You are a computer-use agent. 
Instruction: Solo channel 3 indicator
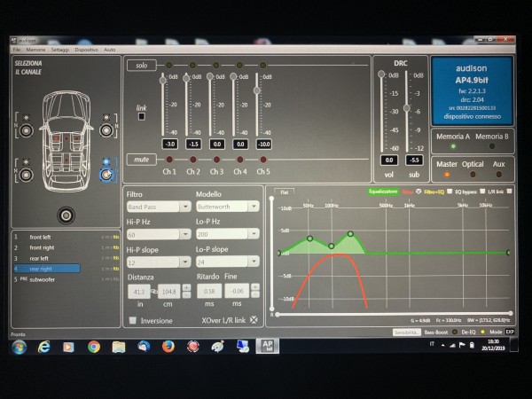click(x=215, y=65)
